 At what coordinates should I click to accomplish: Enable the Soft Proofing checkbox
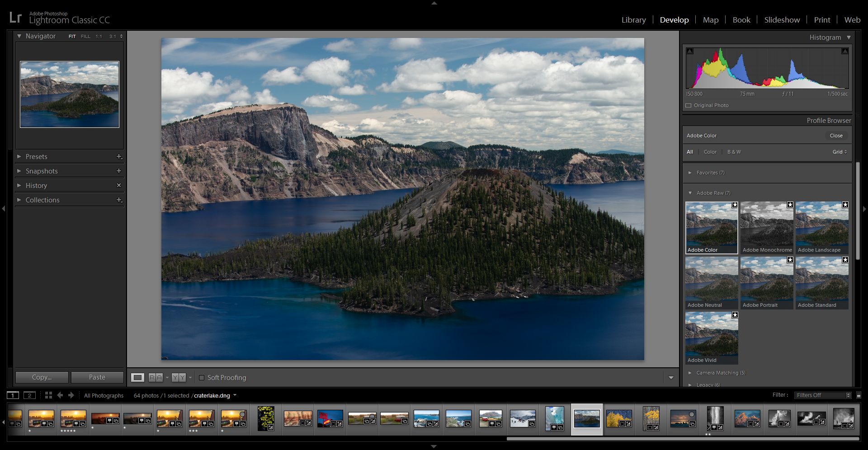click(x=203, y=378)
